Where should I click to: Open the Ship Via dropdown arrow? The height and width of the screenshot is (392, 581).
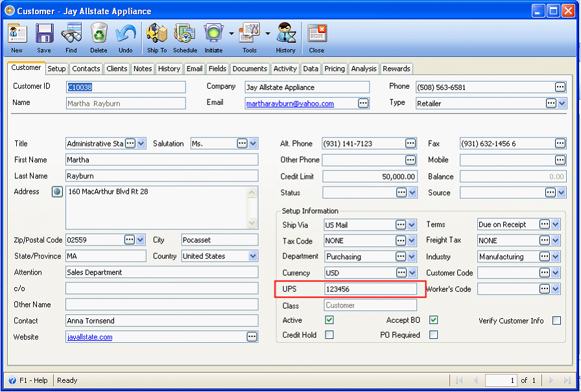coord(411,225)
